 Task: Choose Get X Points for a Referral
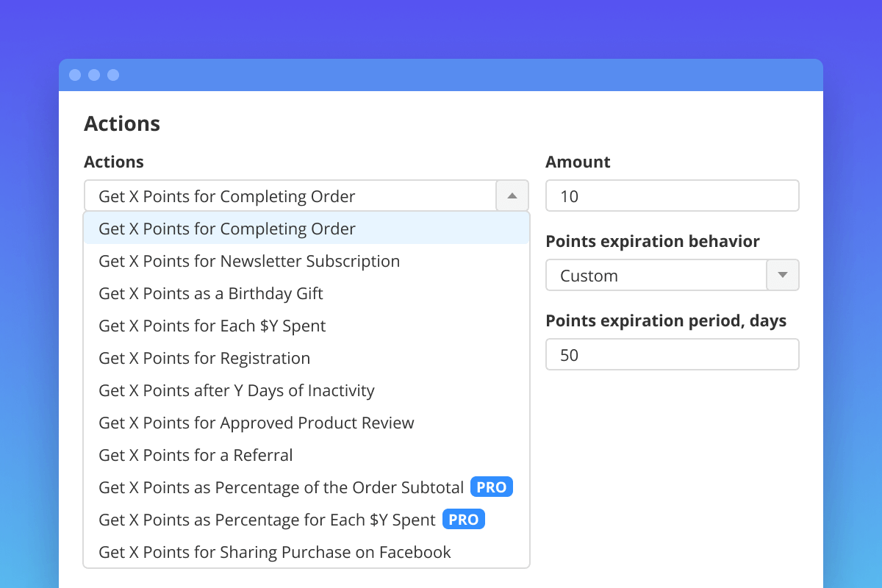[196, 455]
